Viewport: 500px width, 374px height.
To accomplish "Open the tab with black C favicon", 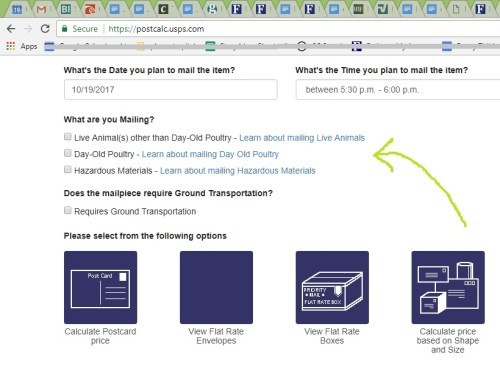I will pos(163,9).
